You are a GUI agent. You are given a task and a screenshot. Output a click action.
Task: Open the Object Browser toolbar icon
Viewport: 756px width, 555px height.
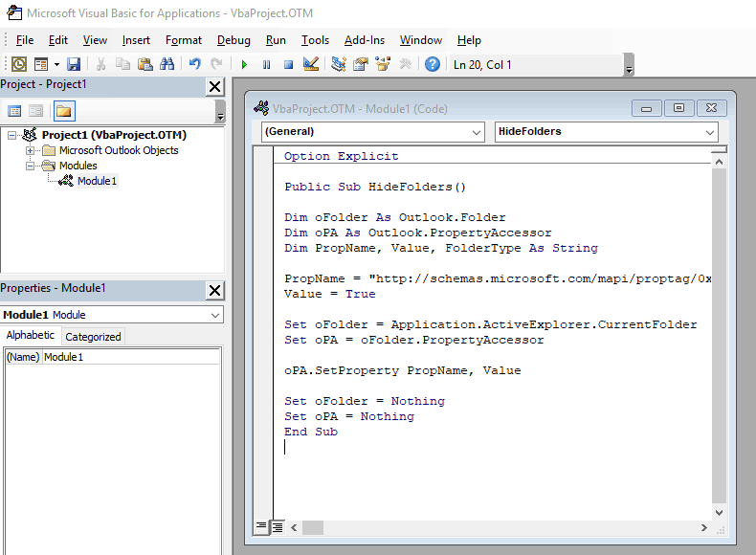pyautogui.click(x=383, y=64)
